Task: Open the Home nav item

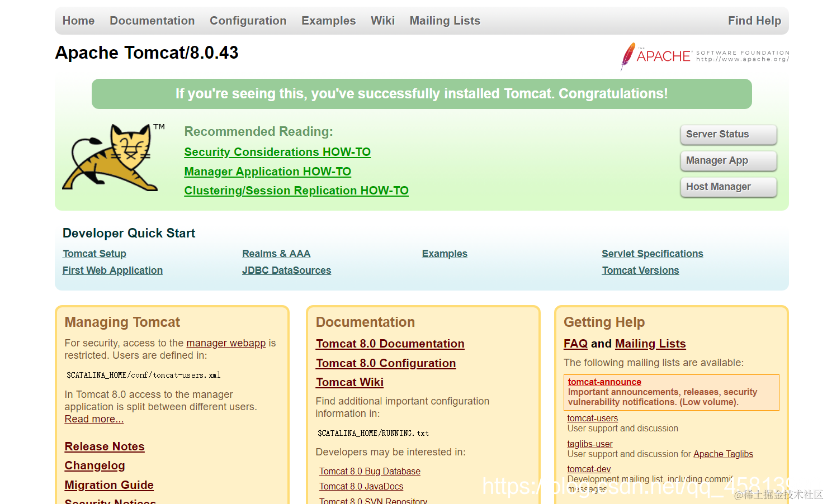Action: [x=78, y=21]
